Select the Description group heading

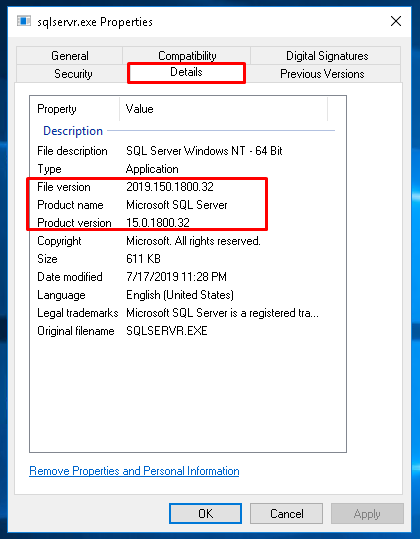click(x=73, y=131)
